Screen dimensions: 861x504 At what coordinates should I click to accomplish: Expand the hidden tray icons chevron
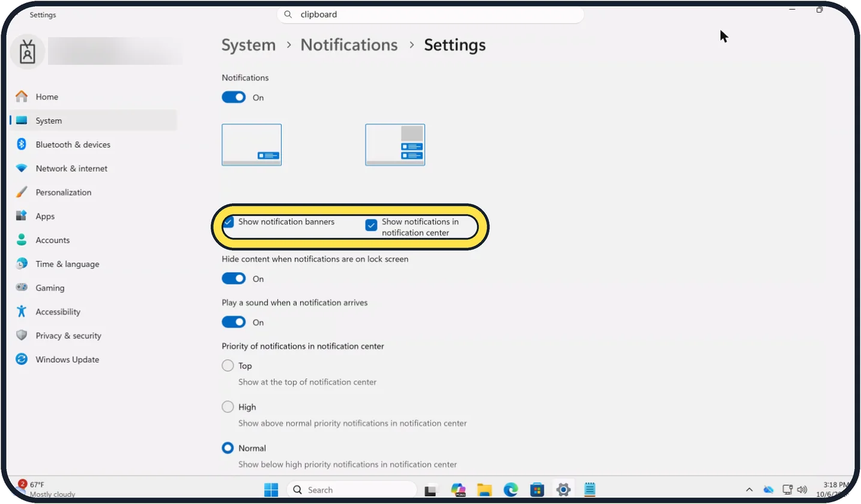coord(749,490)
